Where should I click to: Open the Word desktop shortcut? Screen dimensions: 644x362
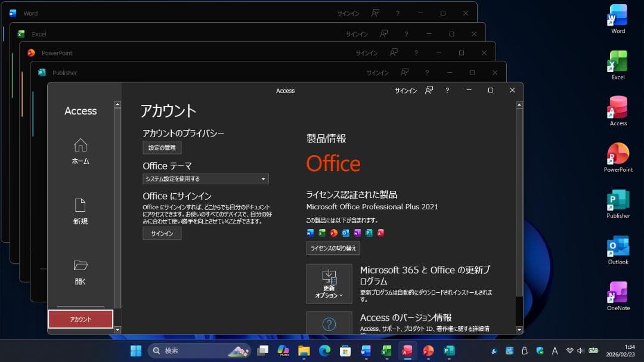click(618, 19)
